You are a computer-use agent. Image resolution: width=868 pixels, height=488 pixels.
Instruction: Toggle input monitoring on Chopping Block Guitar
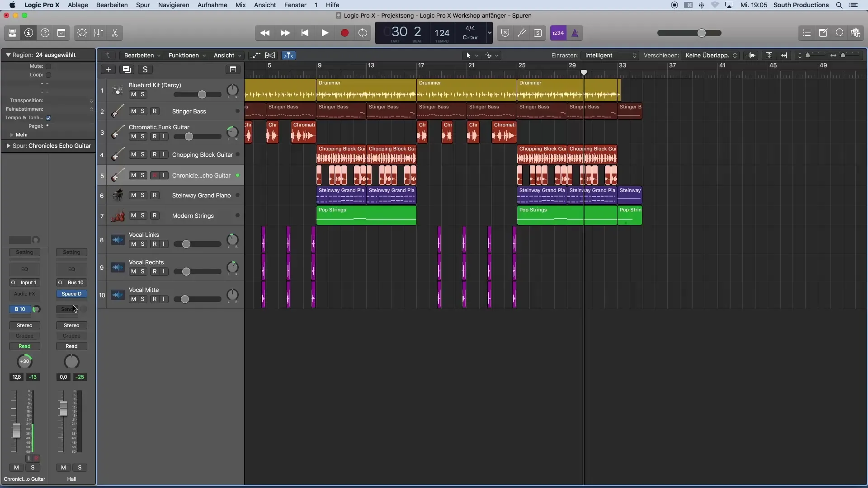tap(164, 155)
